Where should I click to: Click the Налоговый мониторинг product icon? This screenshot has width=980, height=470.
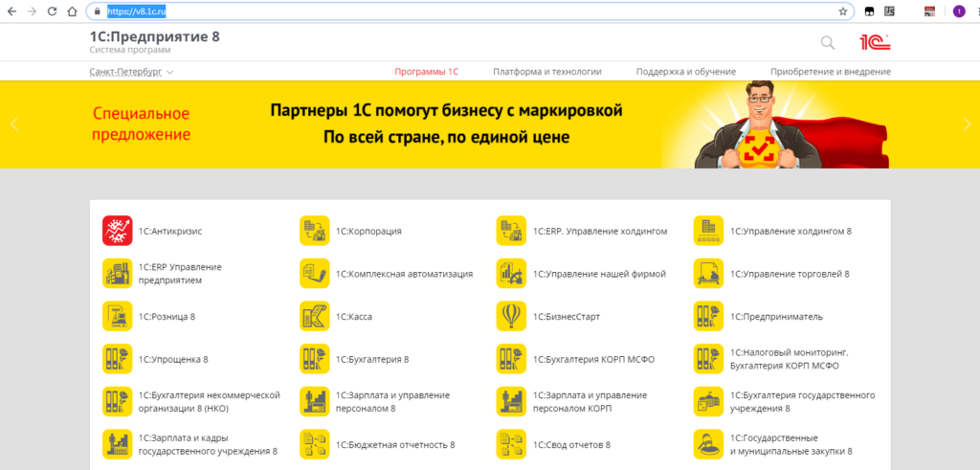709,359
